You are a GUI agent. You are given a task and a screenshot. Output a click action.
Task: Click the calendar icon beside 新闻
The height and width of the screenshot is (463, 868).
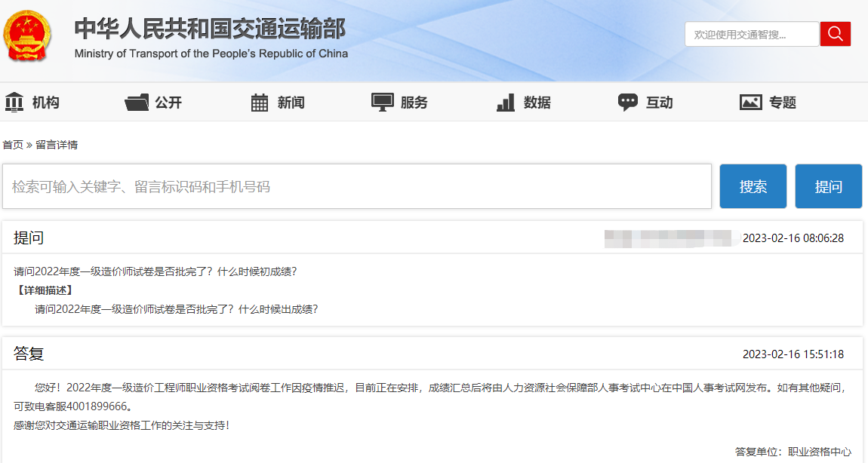(259, 101)
